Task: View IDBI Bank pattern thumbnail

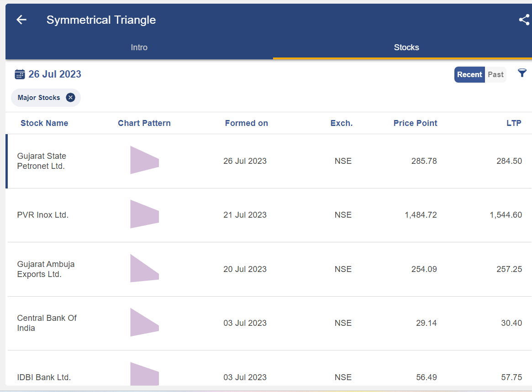Action: coord(145,374)
